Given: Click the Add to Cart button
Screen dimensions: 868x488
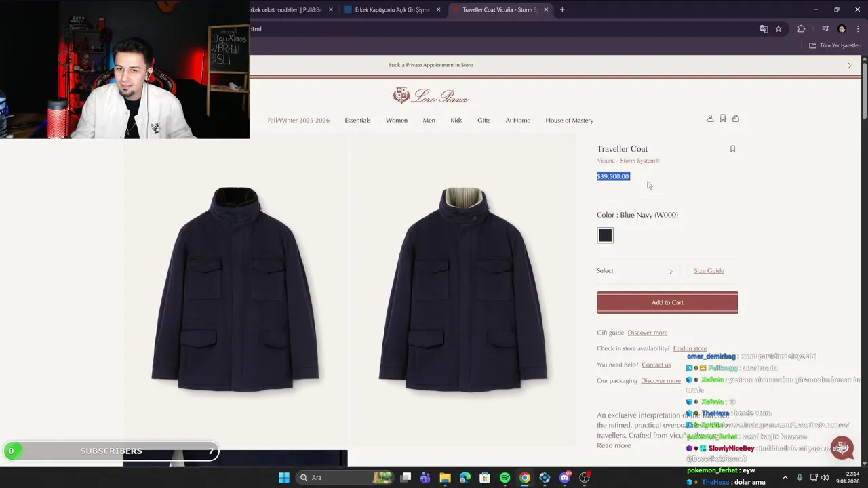Looking at the screenshot, I should click(667, 302).
